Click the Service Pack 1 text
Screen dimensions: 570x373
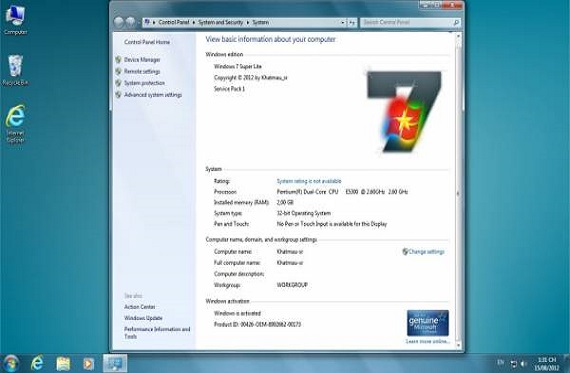pos(229,89)
